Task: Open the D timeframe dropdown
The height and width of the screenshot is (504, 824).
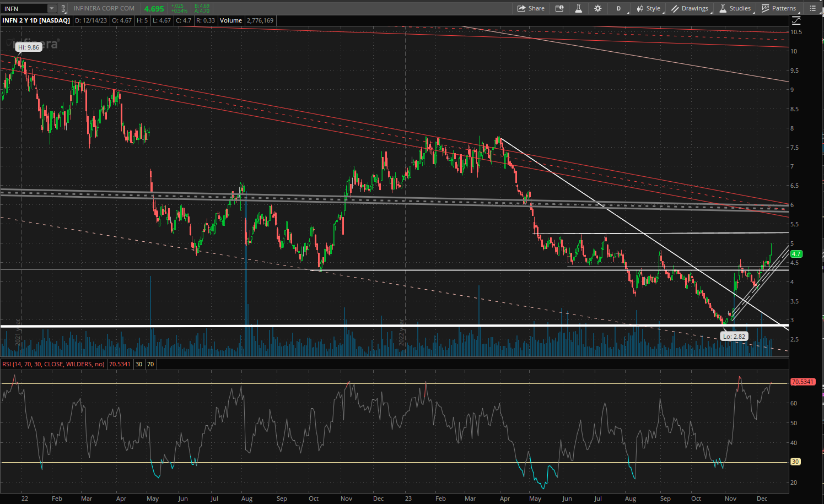Action: [619, 8]
